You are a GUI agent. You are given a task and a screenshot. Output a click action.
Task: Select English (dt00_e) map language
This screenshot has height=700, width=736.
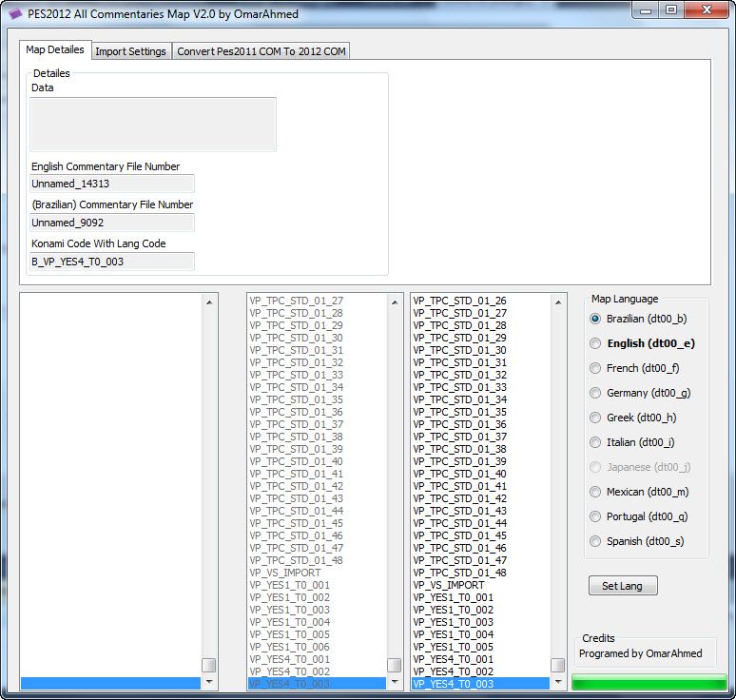pos(596,343)
